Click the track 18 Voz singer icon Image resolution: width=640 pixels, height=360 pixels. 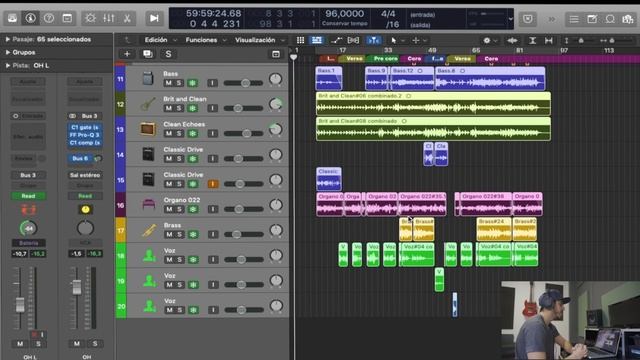[149, 256]
